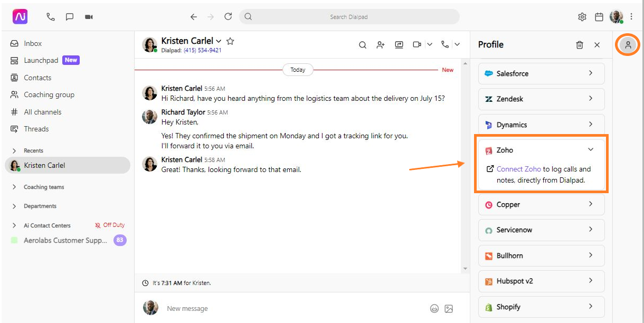Expand the Salesforce integration
644x323 pixels.
coord(542,73)
